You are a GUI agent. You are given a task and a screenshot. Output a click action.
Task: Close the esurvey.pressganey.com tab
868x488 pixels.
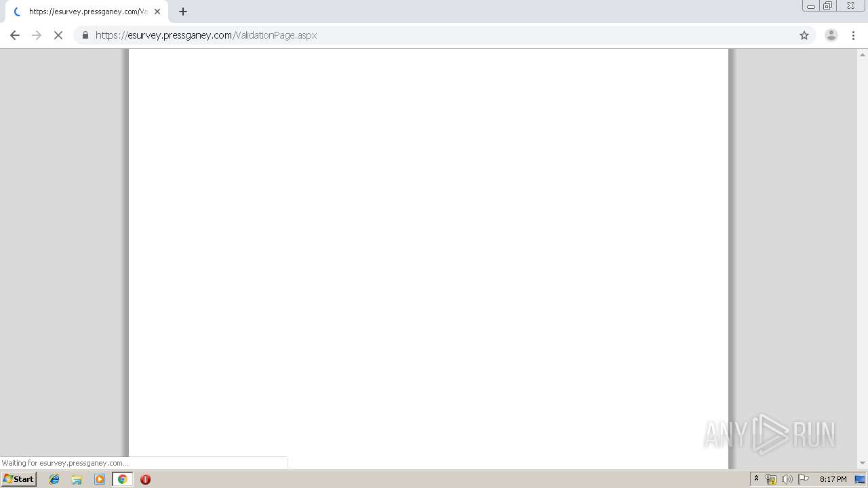[x=157, y=12]
